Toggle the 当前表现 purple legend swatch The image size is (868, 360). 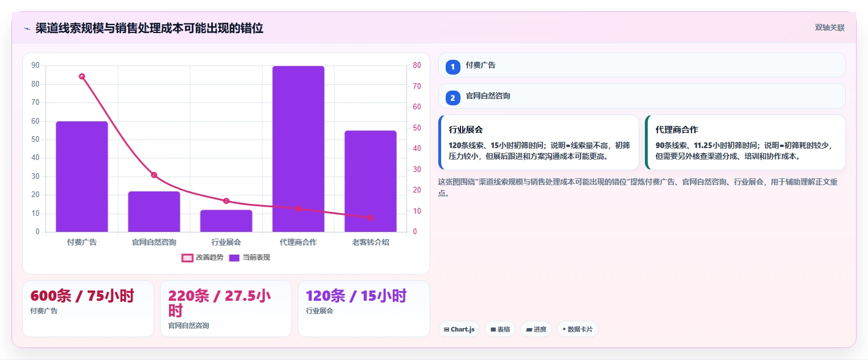click(x=234, y=258)
